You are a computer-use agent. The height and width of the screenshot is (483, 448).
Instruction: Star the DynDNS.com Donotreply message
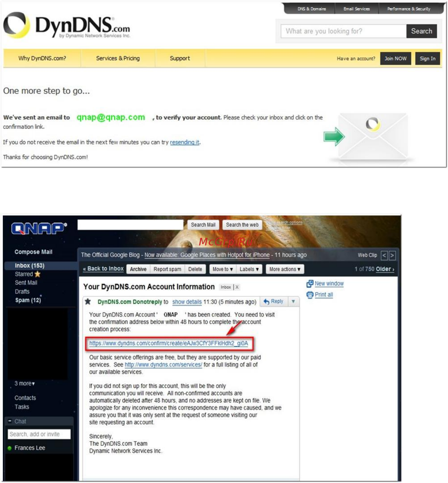88,302
